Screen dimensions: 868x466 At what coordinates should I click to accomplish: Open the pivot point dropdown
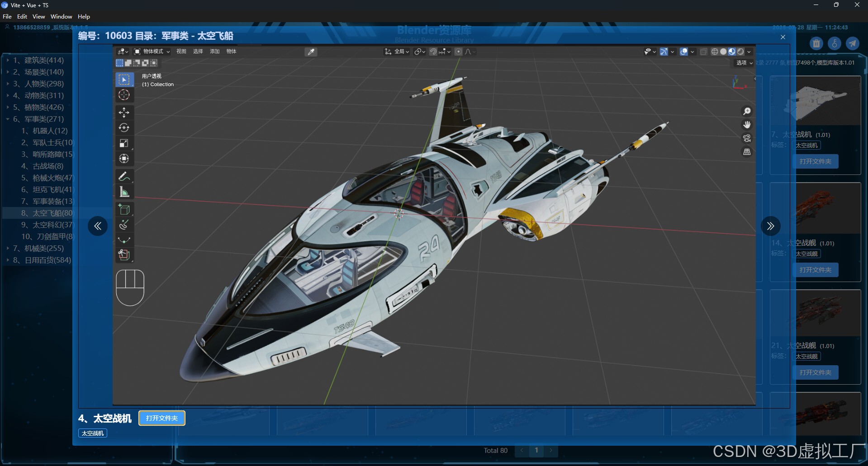(419, 52)
